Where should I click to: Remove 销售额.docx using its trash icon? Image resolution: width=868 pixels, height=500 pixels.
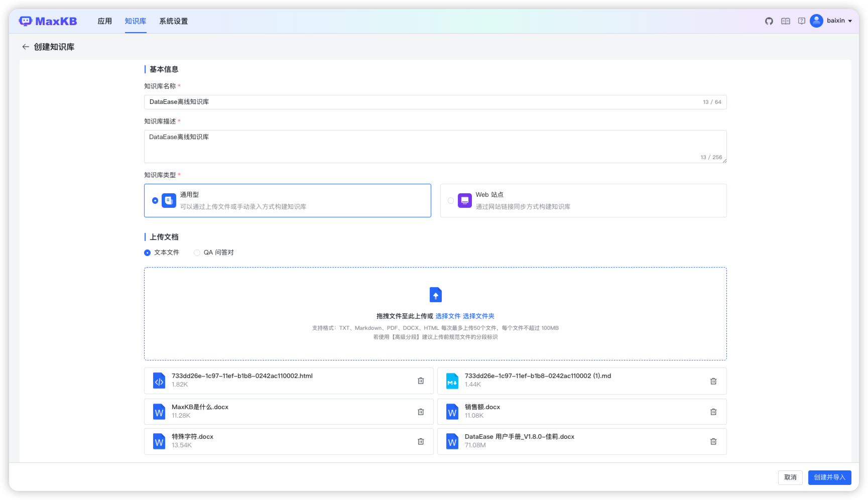click(713, 412)
